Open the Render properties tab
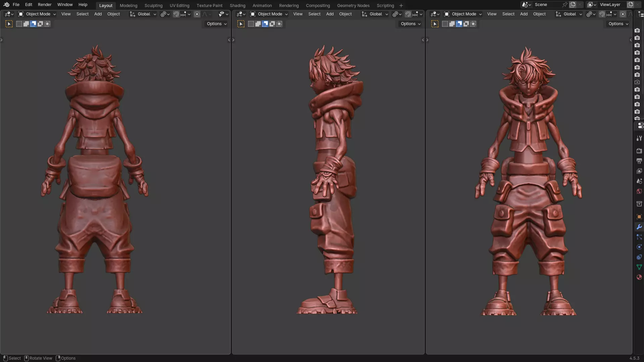The image size is (644, 362). coord(639,151)
